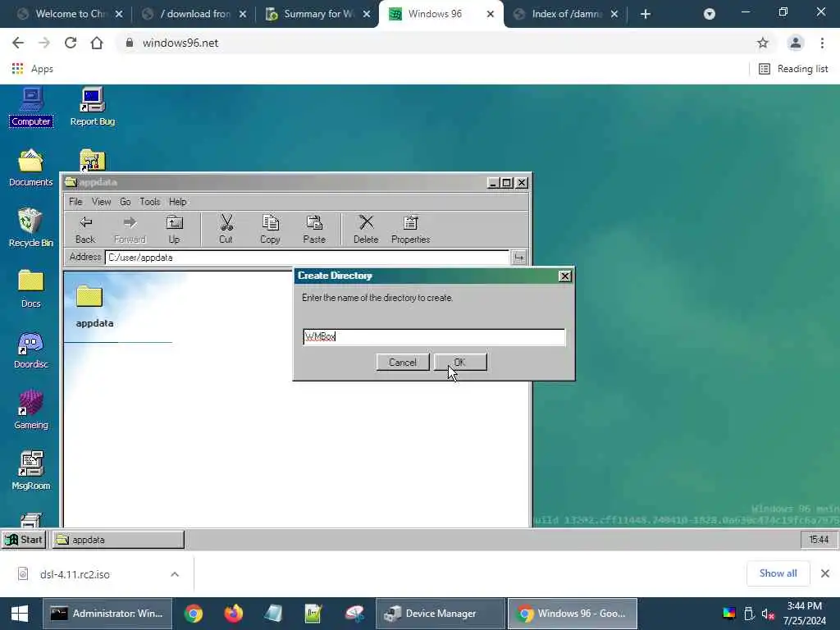Open the File menu in Explorer
Image resolution: width=840 pixels, height=630 pixels.
75,202
